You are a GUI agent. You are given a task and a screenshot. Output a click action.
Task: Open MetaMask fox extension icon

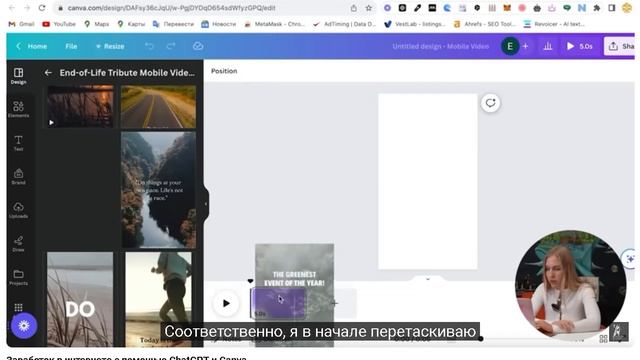(507, 8)
